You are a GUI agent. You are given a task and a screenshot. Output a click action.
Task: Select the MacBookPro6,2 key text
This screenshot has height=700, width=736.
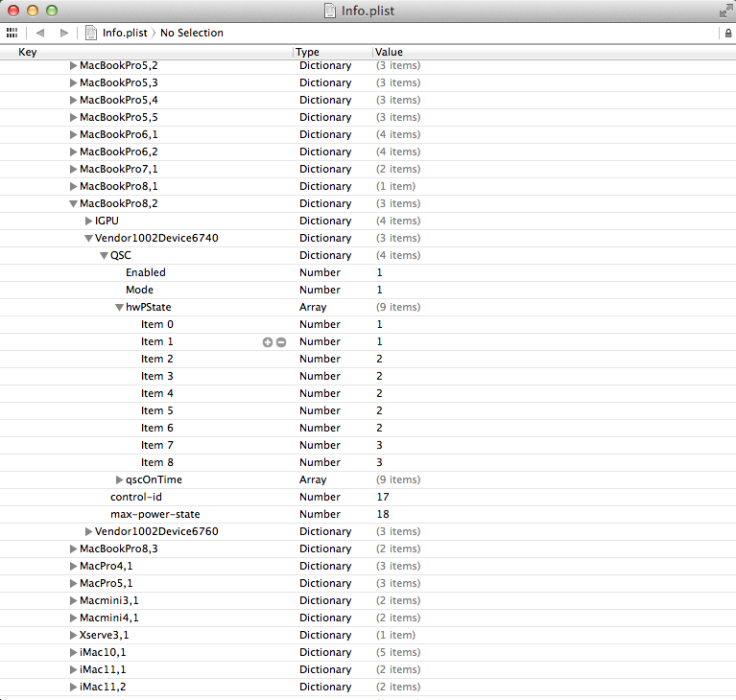[x=119, y=152]
